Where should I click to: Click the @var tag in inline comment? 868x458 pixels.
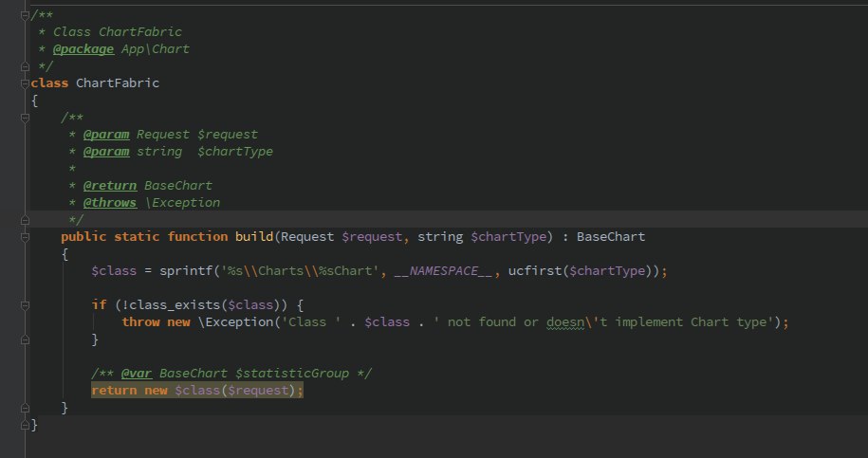(x=137, y=374)
